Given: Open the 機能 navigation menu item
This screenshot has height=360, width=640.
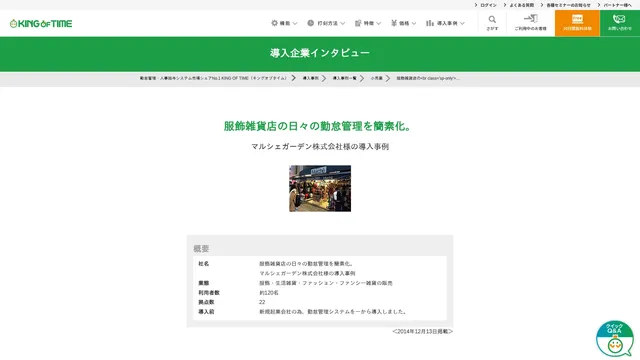Looking at the screenshot, I should [284, 23].
